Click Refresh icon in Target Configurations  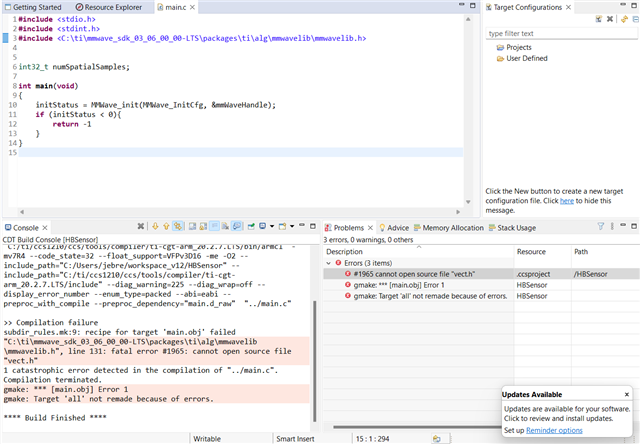tap(624, 19)
